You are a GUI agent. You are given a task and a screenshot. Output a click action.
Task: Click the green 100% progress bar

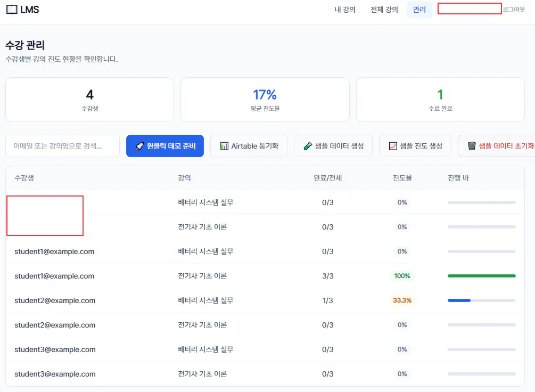(x=482, y=276)
